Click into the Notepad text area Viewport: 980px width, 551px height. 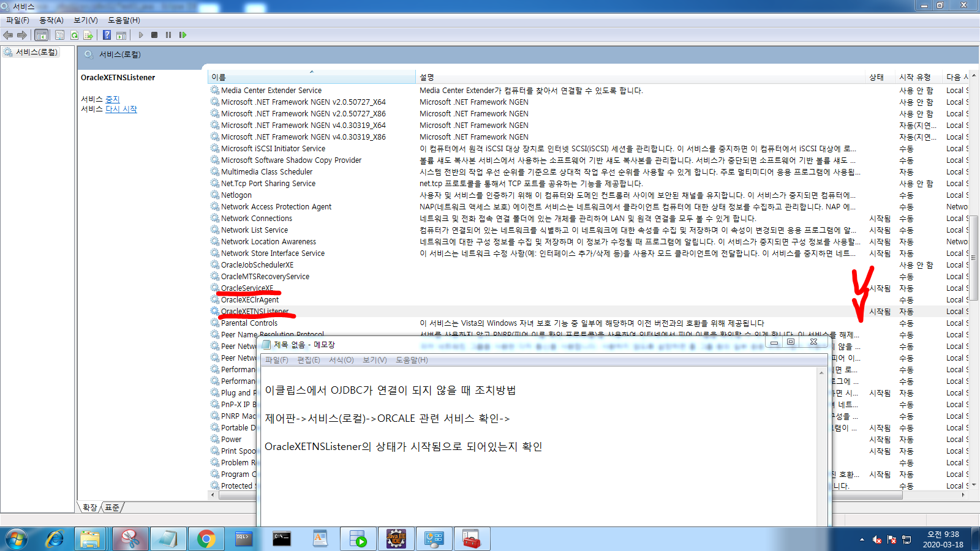click(x=540, y=447)
